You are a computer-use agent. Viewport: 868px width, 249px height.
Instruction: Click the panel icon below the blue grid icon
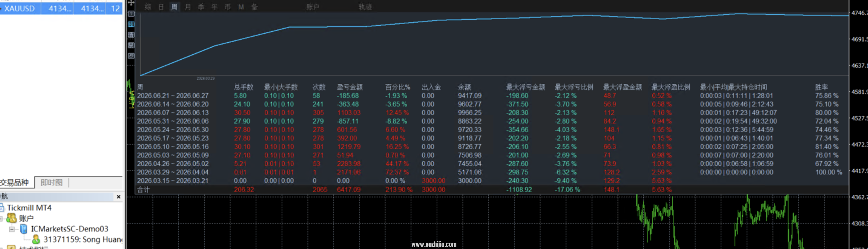coord(132,35)
